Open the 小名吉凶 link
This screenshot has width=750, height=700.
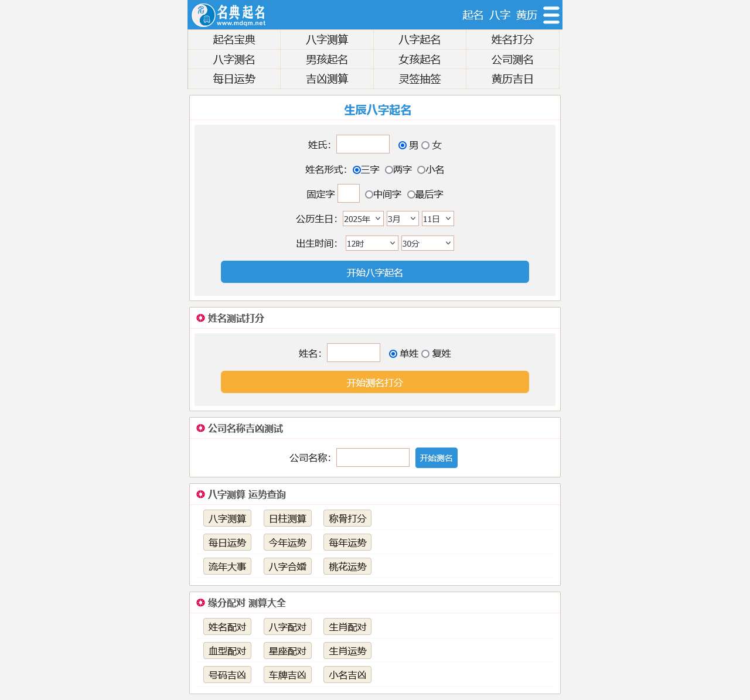[347, 675]
